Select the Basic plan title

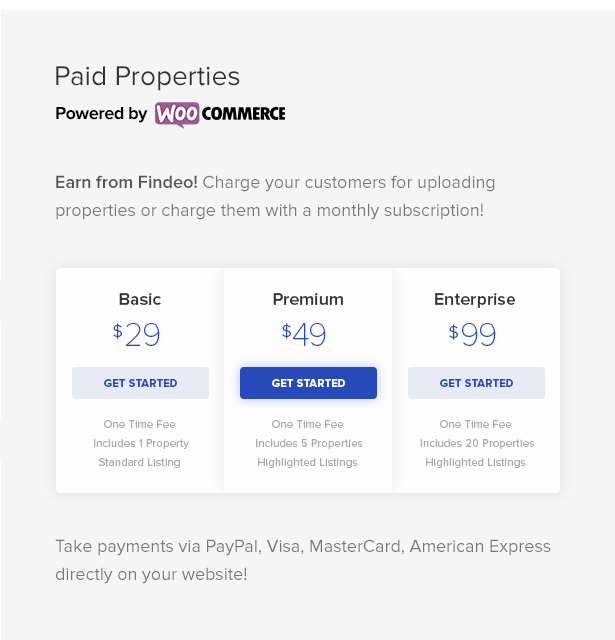(x=140, y=299)
